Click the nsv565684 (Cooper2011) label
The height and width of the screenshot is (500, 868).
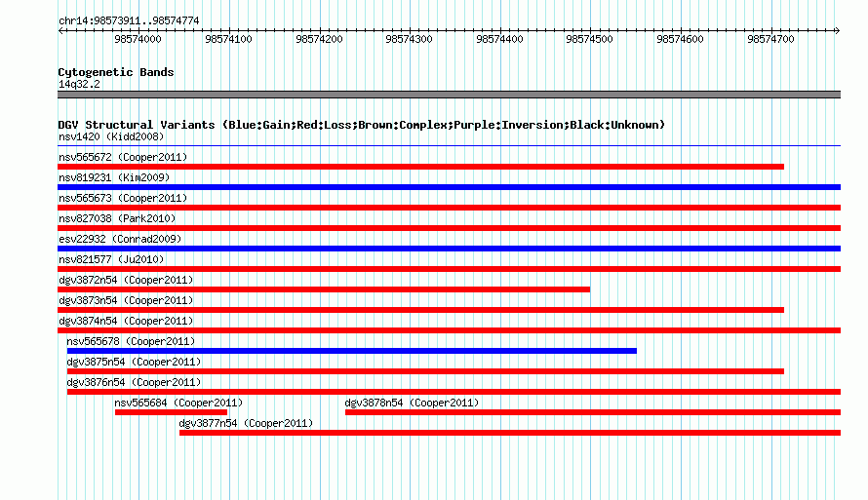178,403
